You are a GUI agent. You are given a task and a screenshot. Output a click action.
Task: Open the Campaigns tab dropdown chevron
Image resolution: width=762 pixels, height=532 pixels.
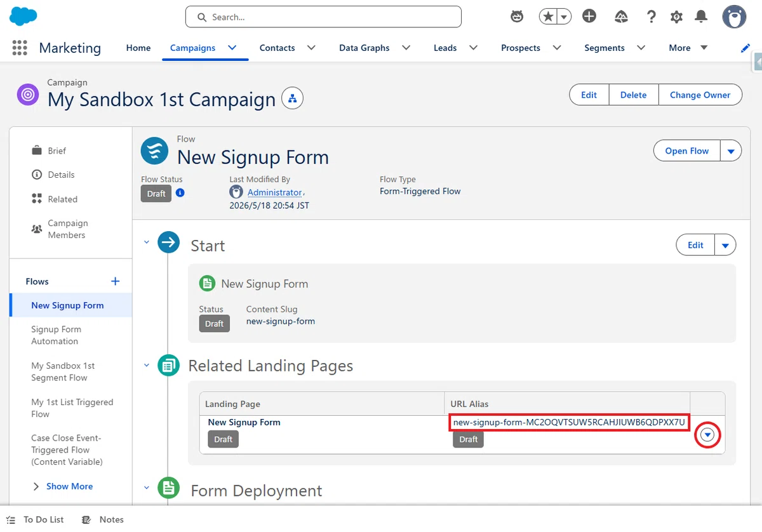(232, 48)
